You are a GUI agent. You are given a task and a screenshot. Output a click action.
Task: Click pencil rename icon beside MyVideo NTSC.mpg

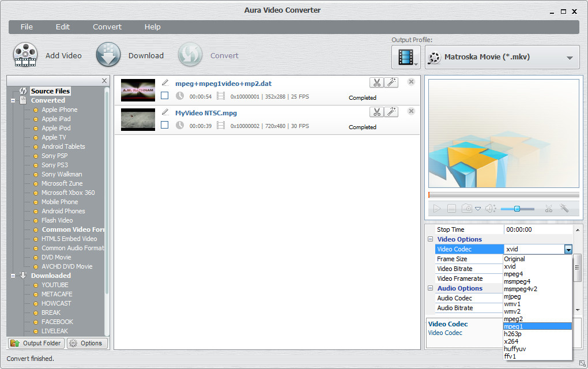(x=165, y=112)
